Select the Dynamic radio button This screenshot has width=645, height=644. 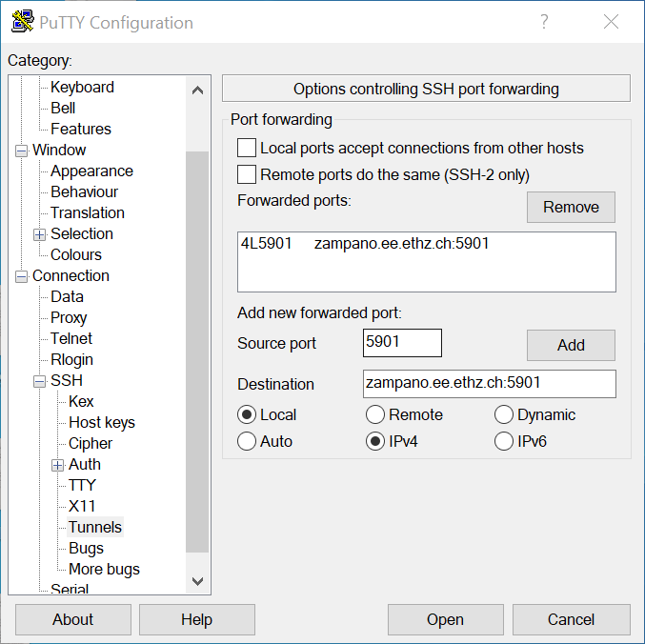pyautogui.click(x=503, y=414)
